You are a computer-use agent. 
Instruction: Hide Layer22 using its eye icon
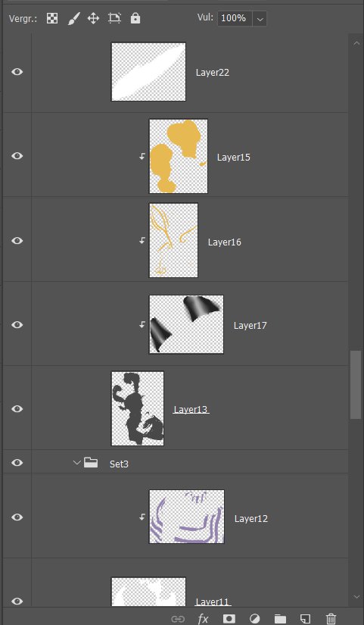tap(17, 72)
